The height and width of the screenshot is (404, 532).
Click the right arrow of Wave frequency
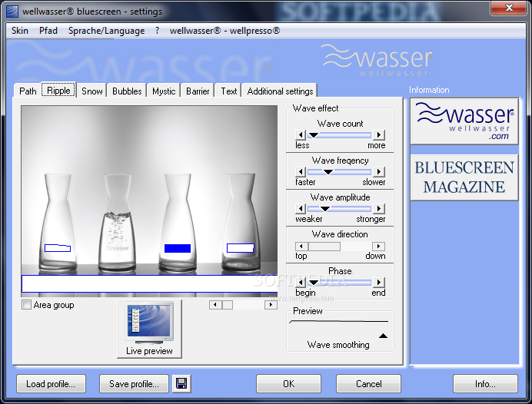point(379,172)
